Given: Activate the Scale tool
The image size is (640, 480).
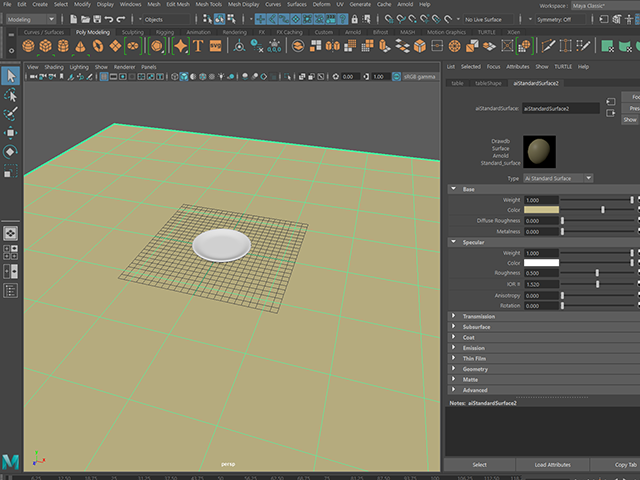Looking at the screenshot, I should pyautogui.click(x=11, y=171).
